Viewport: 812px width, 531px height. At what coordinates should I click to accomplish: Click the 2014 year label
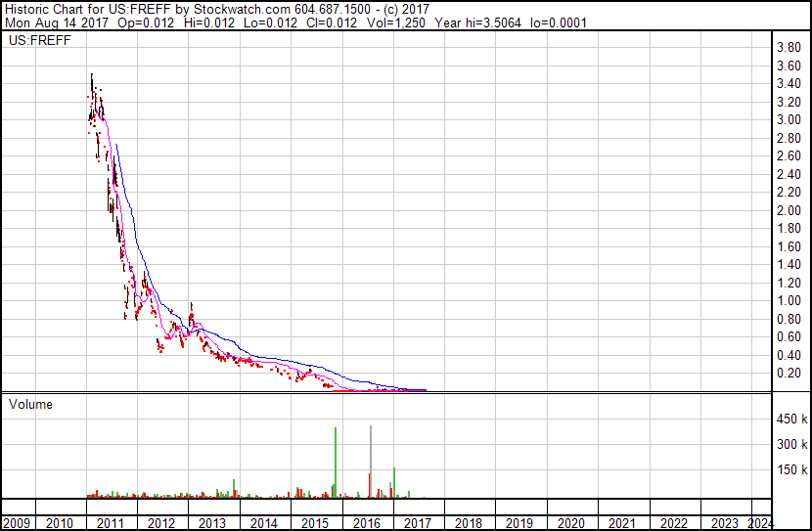click(264, 523)
